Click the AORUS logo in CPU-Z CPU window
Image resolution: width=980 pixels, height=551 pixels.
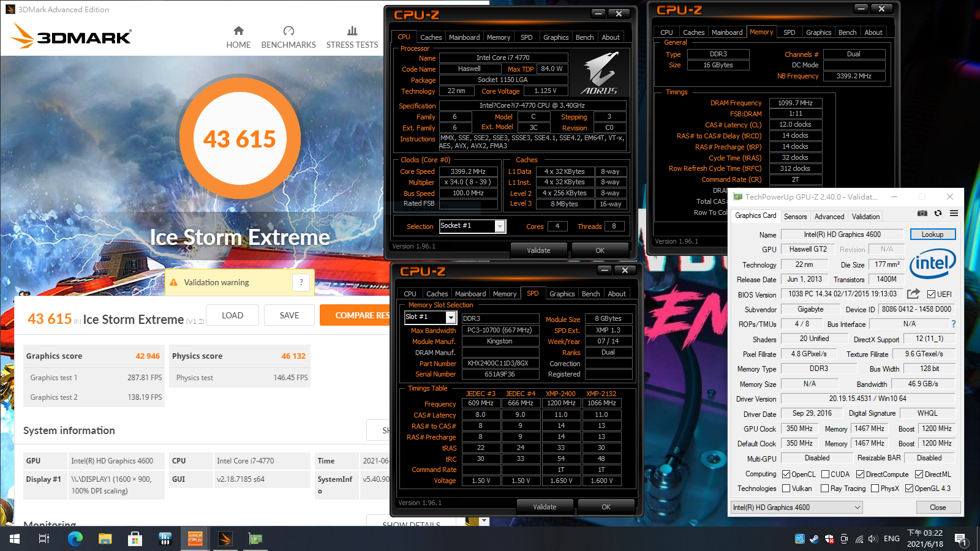[598, 73]
